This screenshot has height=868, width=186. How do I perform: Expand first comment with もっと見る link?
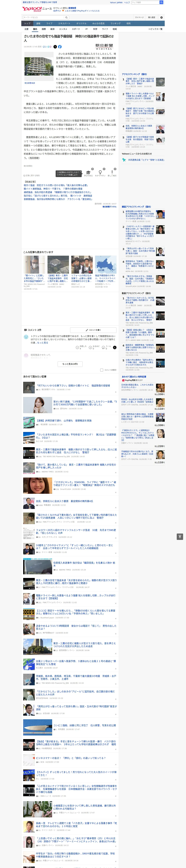pyautogui.click(x=43, y=343)
